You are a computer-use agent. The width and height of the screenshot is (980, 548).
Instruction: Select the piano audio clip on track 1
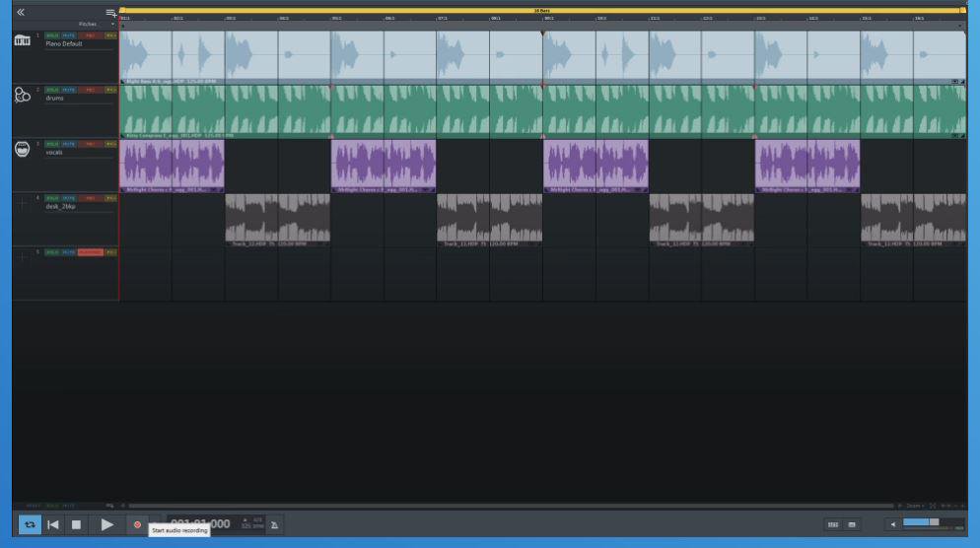pyautogui.click(x=542, y=57)
